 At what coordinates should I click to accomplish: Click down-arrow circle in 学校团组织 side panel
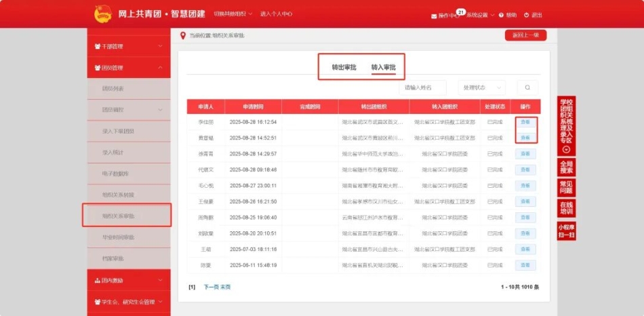(567, 149)
